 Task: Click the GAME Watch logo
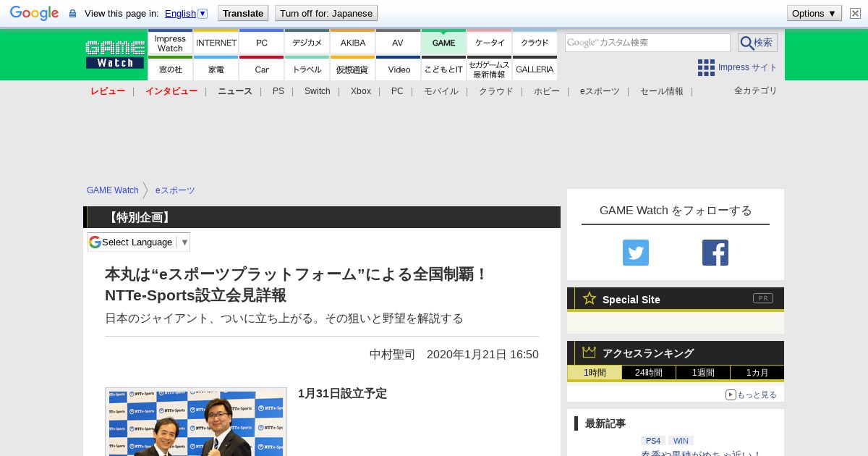pyautogui.click(x=115, y=55)
